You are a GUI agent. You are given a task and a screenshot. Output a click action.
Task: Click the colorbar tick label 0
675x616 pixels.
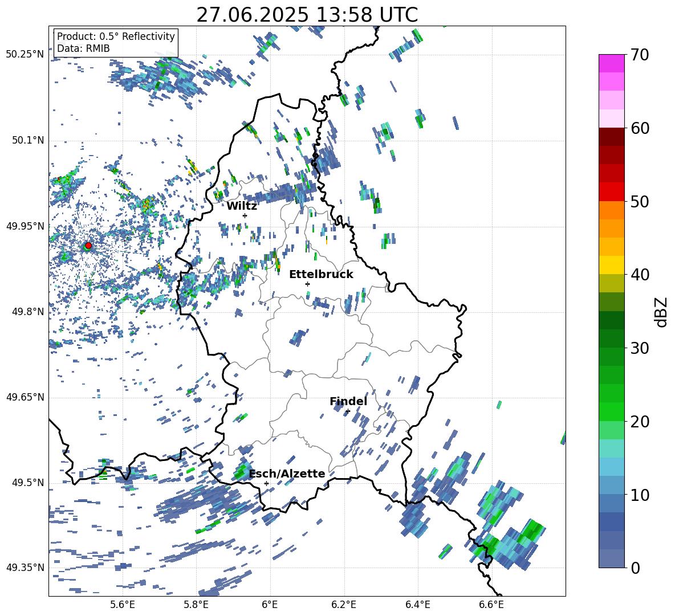pos(635,568)
